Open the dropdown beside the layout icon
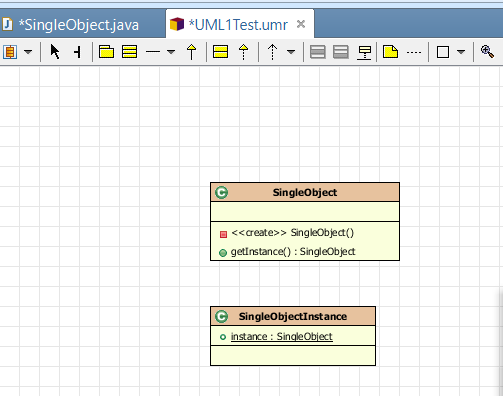Viewport: 503px width, 396px height. 28,52
